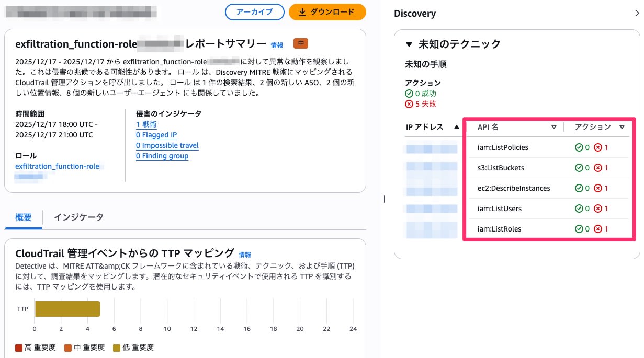Open the API 名 column filter dropdown
This screenshot has height=358, width=644.
click(553, 127)
